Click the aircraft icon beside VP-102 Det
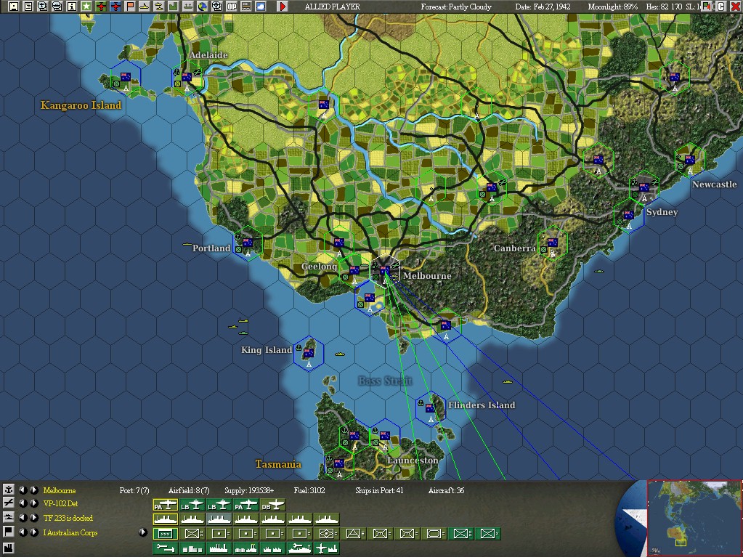Image resolution: width=743 pixels, height=560 pixels. (9, 503)
